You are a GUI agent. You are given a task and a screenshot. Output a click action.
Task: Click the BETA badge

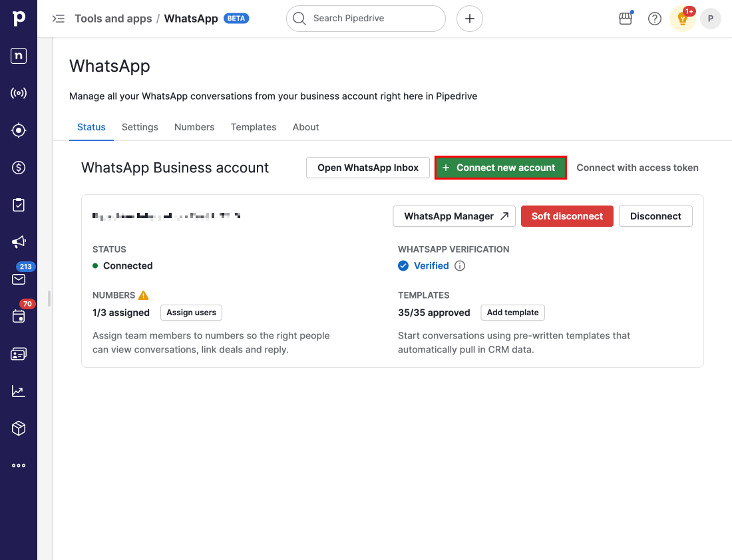click(236, 18)
